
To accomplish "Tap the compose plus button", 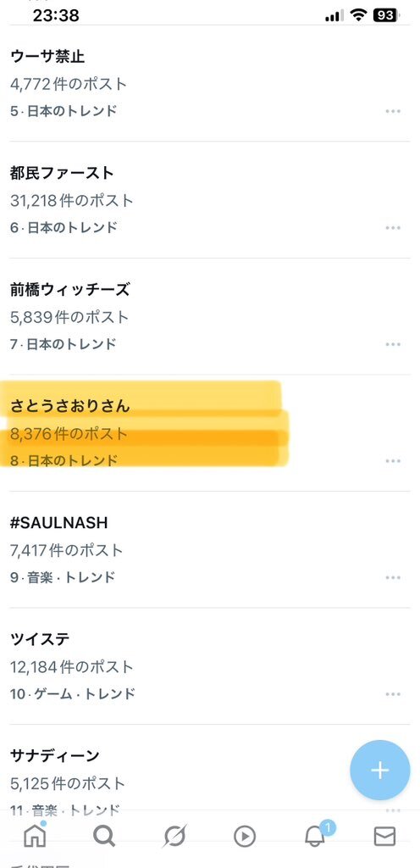I will coord(380,770).
